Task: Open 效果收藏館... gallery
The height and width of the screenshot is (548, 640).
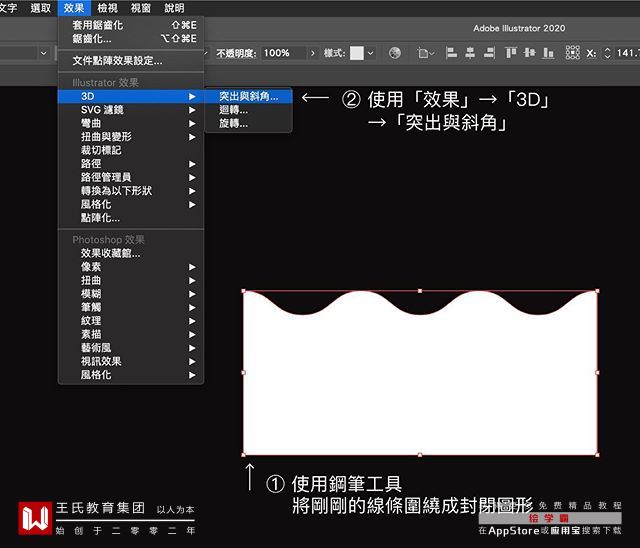Action: click(x=131, y=253)
